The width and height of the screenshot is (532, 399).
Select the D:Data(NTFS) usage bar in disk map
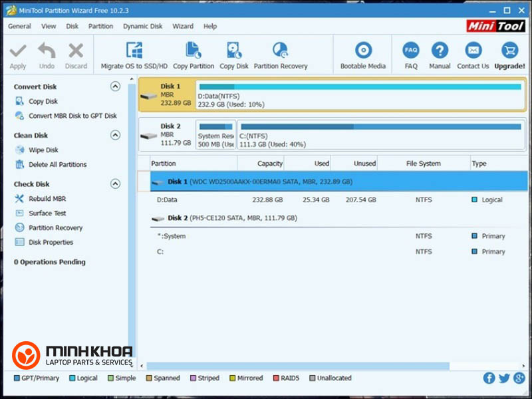pyautogui.click(x=360, y=87)
